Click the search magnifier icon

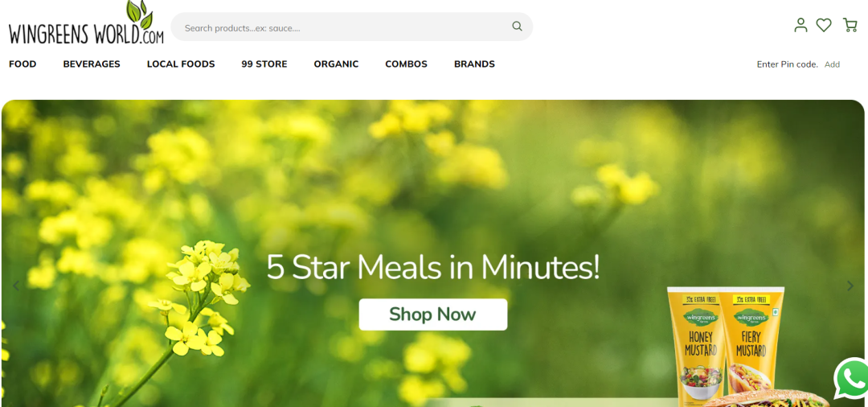(517, 27)
